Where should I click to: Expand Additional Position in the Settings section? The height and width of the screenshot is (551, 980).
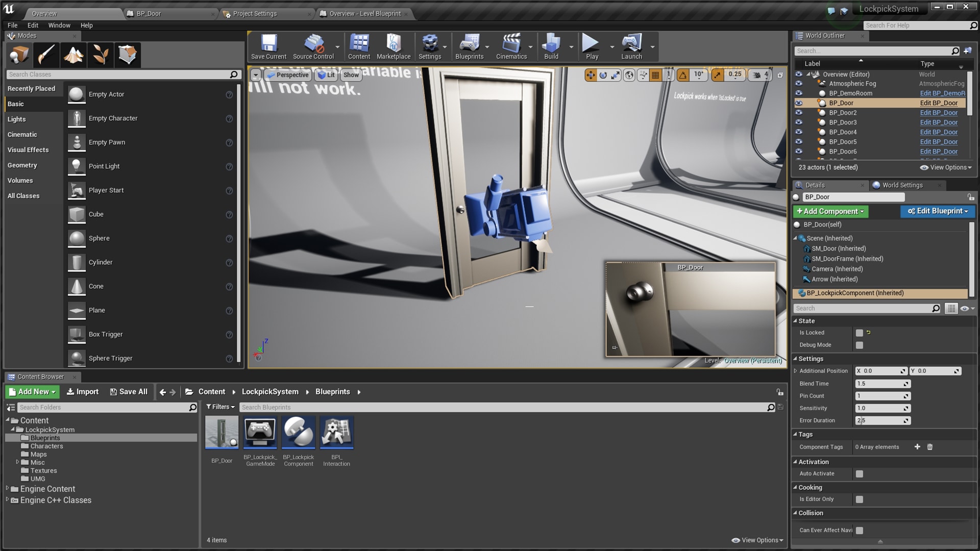pyautogui.click(x=795, y=371)
